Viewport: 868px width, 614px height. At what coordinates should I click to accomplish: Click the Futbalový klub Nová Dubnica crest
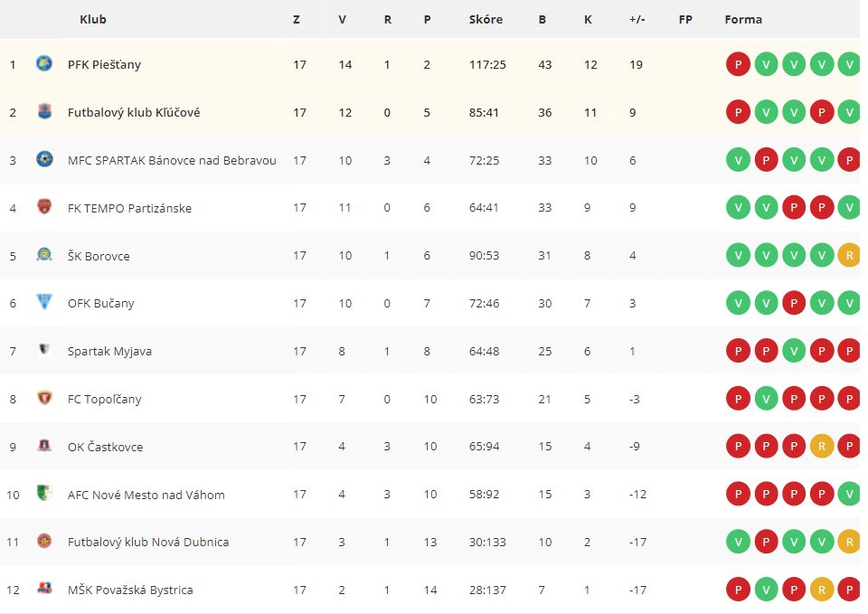(44, 541)
